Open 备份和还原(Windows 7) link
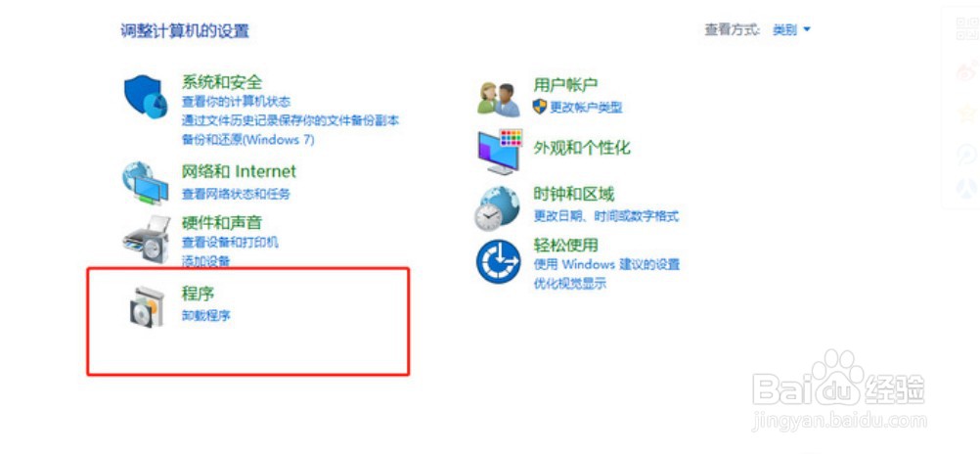The height and width of the screenshot is (454, 980). 247,140
